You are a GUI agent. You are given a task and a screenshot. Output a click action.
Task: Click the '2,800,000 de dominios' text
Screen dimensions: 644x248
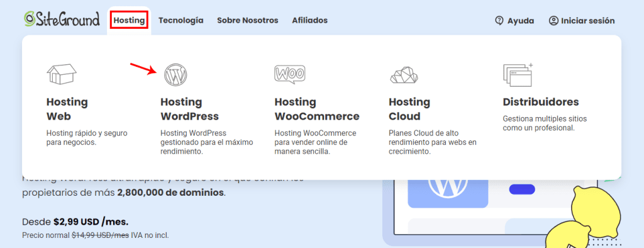(171, 193)
